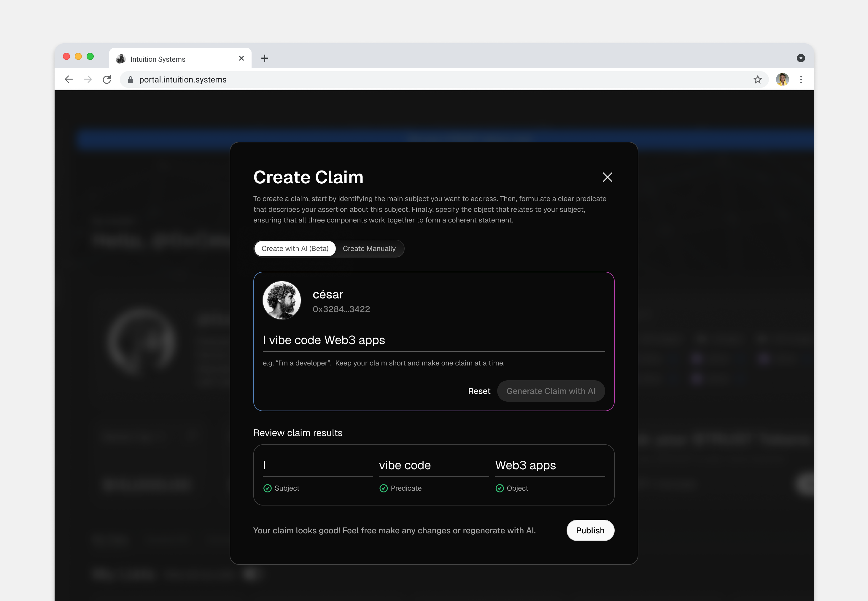Click the browser forward arrow

click(88, 80)
